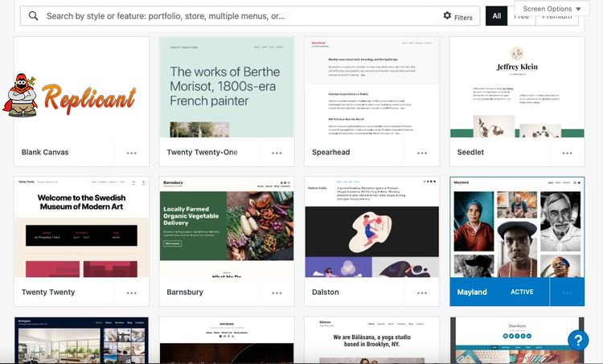Viewport: 603px width, 364px height.
Task: Click the Twenty Twenty-One theme name
Action: 203,152
